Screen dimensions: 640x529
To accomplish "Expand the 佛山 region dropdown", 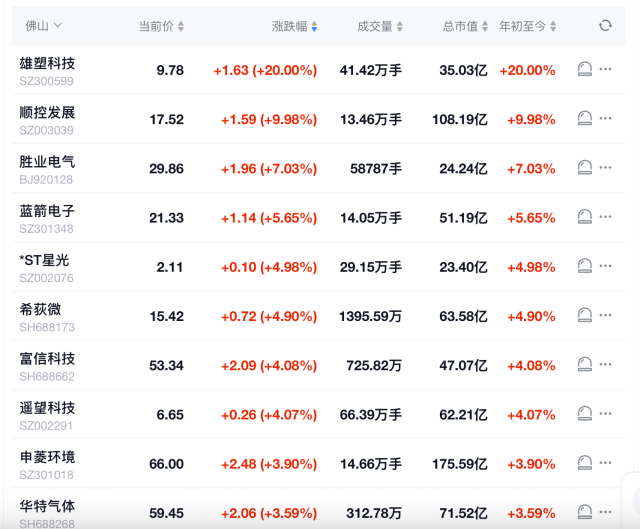I will [44, 26].
